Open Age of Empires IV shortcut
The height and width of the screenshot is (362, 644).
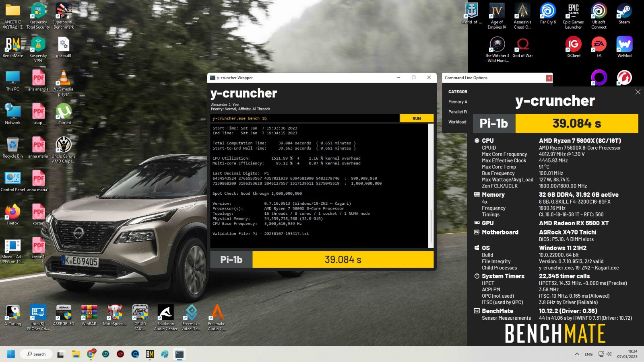tap(497, 16)
